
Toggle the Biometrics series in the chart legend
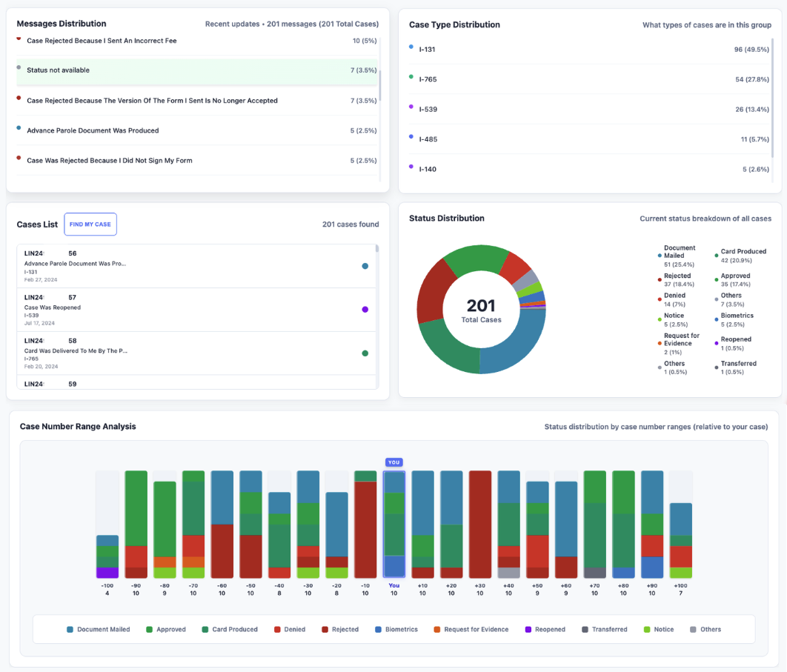[379, 628]
